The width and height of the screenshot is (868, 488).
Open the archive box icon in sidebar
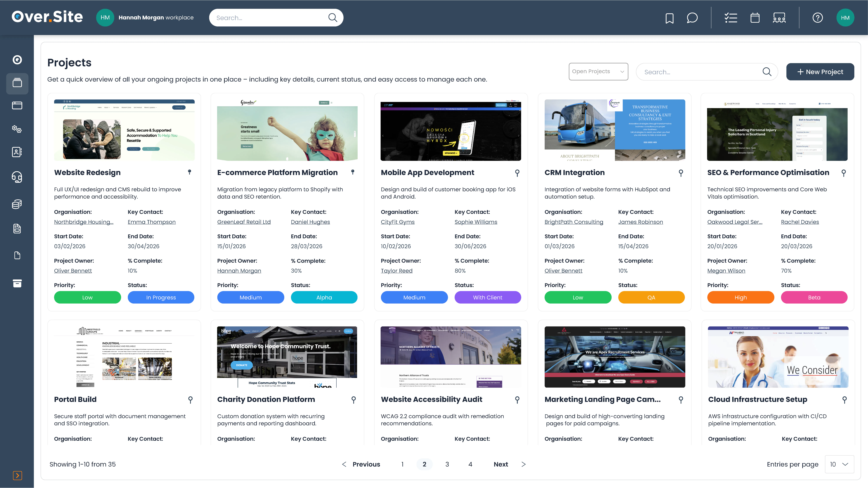tap(17, 283)
